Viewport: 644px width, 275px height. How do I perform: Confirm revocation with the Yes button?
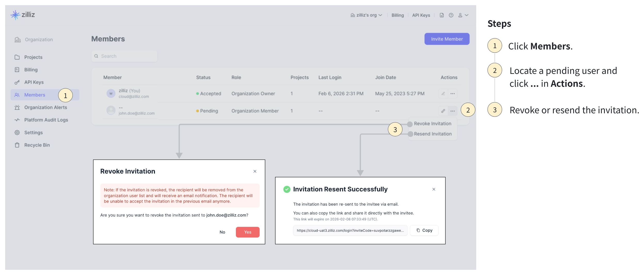247,232
